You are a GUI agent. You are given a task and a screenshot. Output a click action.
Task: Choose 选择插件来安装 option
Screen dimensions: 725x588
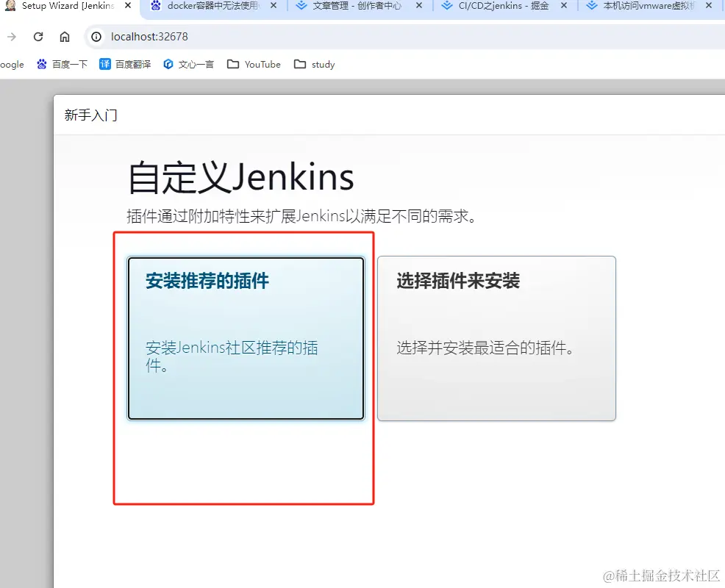point(496,338)
